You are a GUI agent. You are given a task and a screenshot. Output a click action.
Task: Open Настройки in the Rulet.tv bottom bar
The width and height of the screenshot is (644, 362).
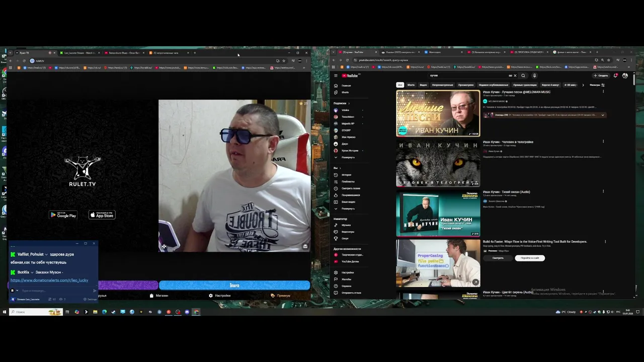pos(220,296)
